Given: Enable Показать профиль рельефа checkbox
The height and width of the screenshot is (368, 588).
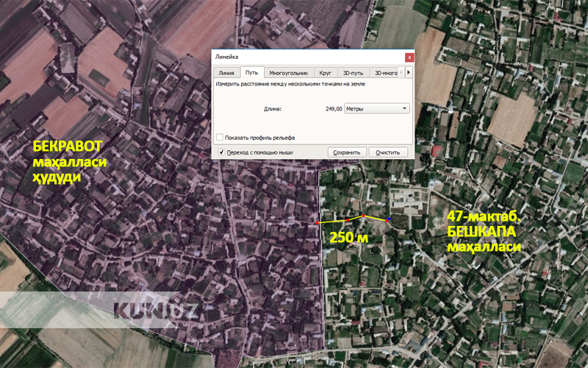Looking at the screenshot, I should (220, 138).
